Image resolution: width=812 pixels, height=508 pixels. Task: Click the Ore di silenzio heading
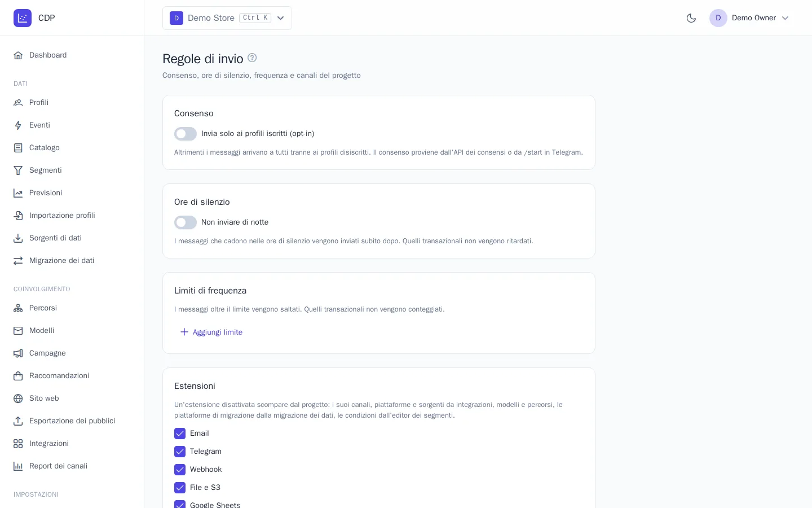click(202, 202)
